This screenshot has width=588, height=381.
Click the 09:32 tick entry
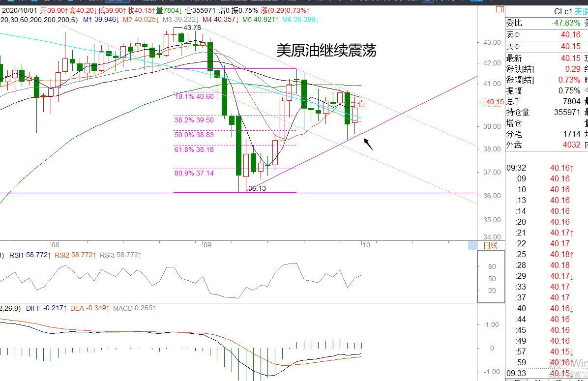[540, 168]
